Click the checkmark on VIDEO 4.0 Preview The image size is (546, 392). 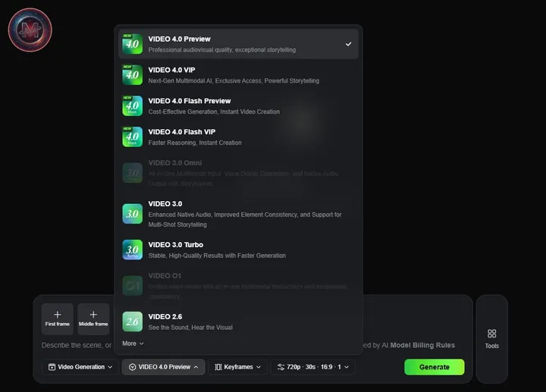point(348,44)
